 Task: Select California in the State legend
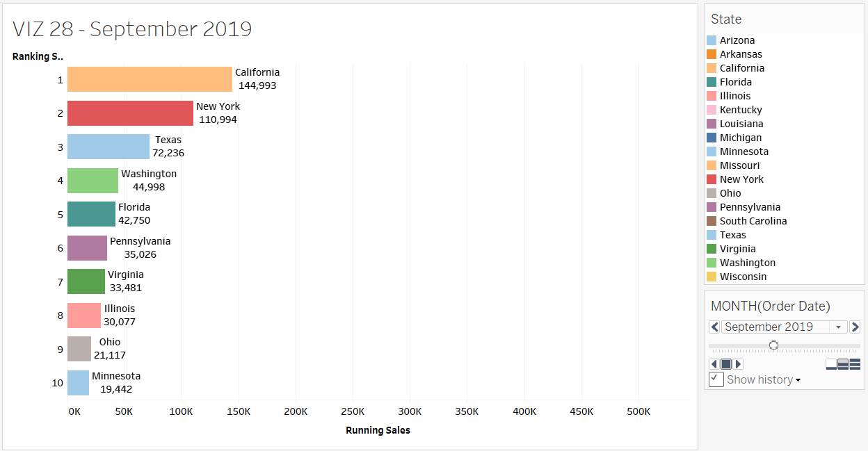click(741, 68)
